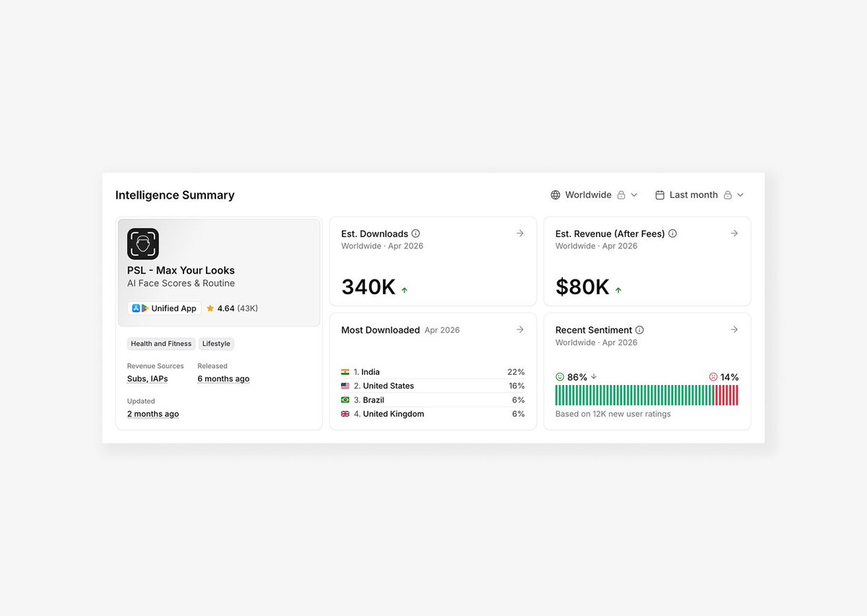Click the 4.64 rating value
The height and width of the screenshot is (616, 867).
point(226,308)
